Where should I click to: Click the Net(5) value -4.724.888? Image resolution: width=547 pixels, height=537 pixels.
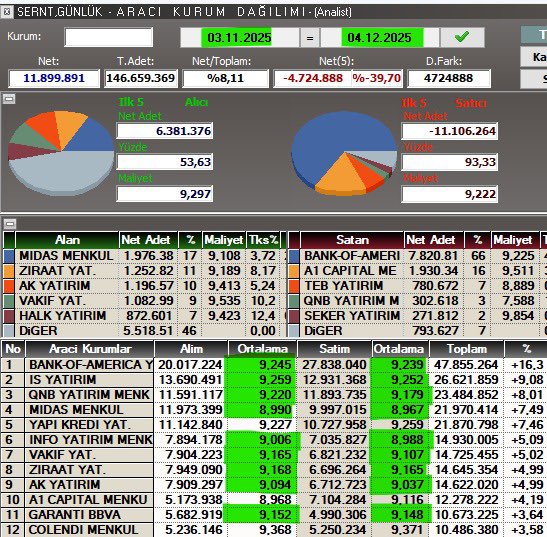[x=313, y=78]
